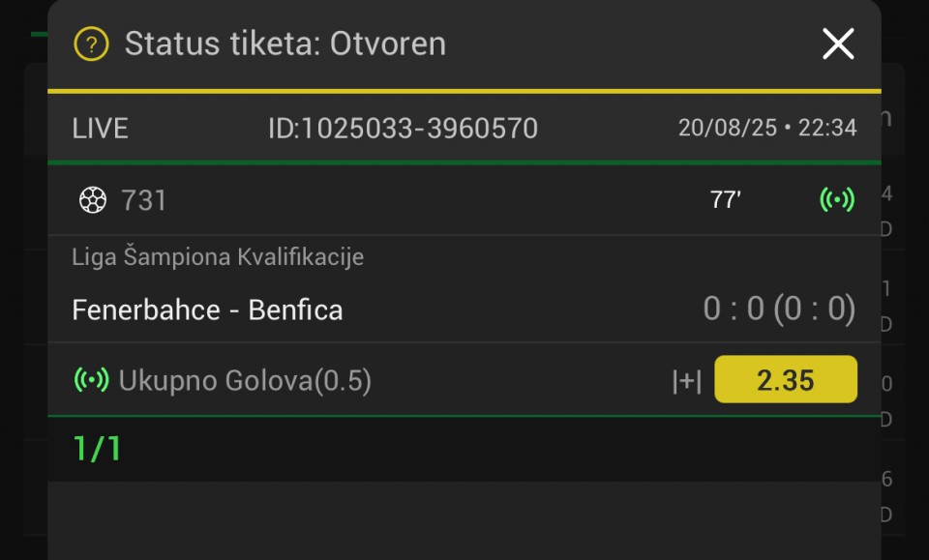Click the 0 : 0 (0 : 0) score
This screenshot has width=929, height=560.
pos(779,309)
